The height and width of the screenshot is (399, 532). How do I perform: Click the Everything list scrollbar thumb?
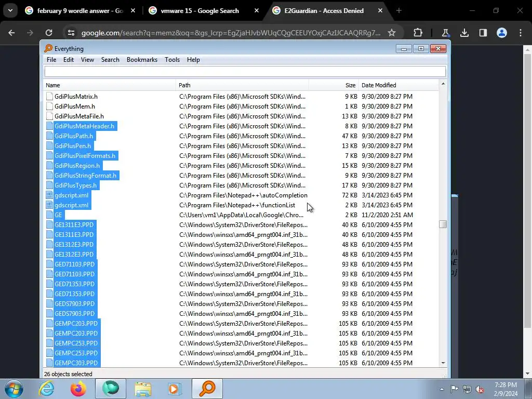(443, 224)
